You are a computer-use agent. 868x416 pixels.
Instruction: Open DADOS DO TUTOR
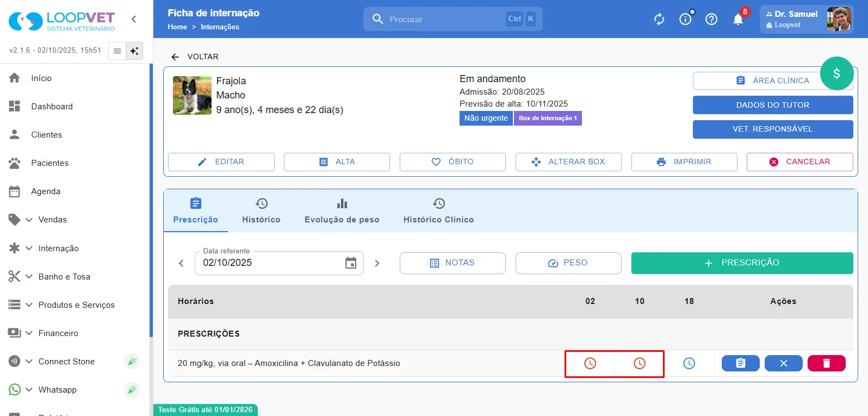pos(773,105)
